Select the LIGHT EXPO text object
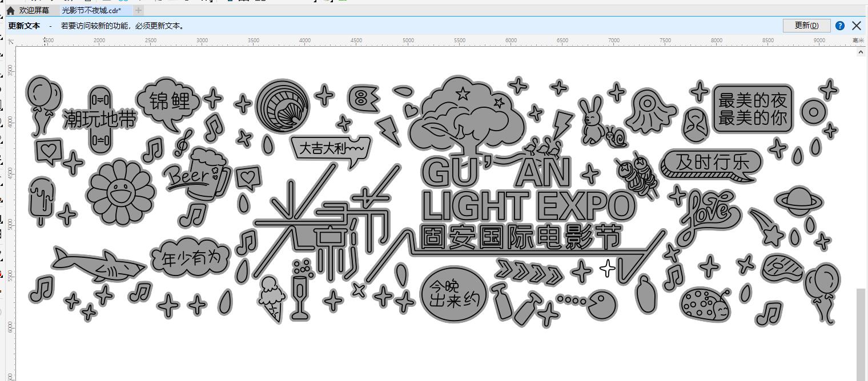Image resolution: width=868 pixels, height=381 pixels. tap(529, 206)
